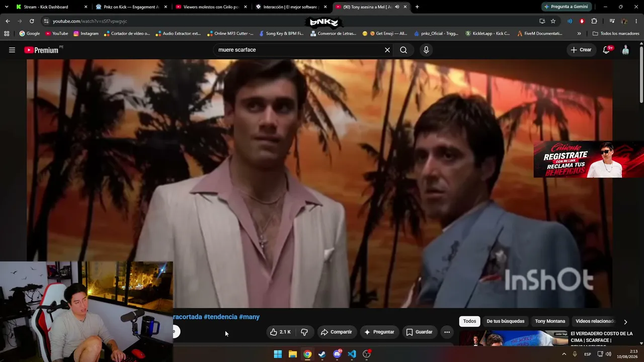Screen dimensions: 644x362
Task: Click the Scarface video player
Action: click(x=319, y=184)
